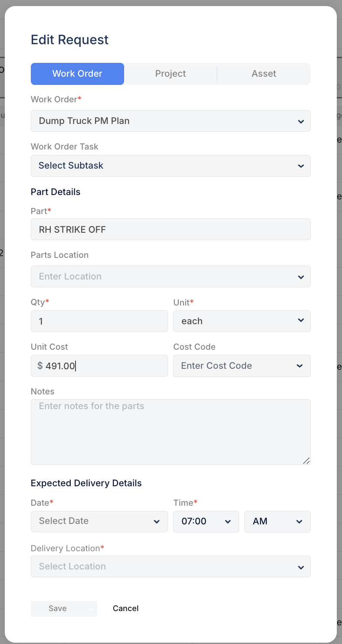Viewport: 342px width, 644px height.
Task: Click the Unit Cost field showing 491.00
Action: click(x=99, y=366)
